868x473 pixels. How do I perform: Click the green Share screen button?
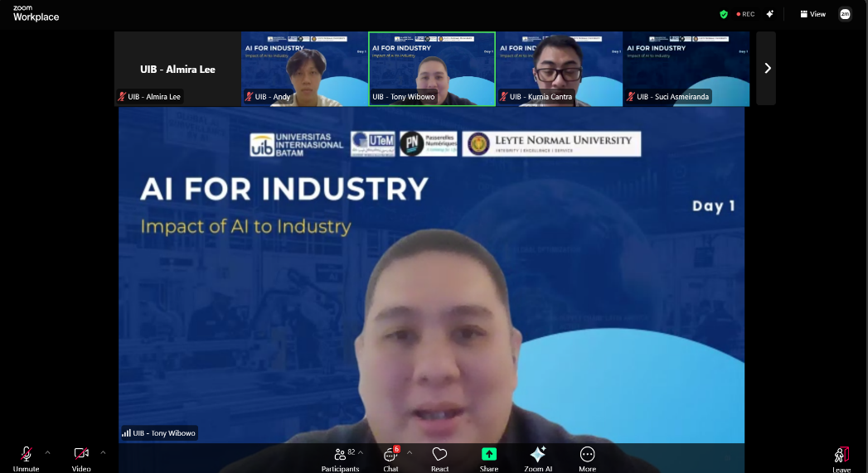489,454
